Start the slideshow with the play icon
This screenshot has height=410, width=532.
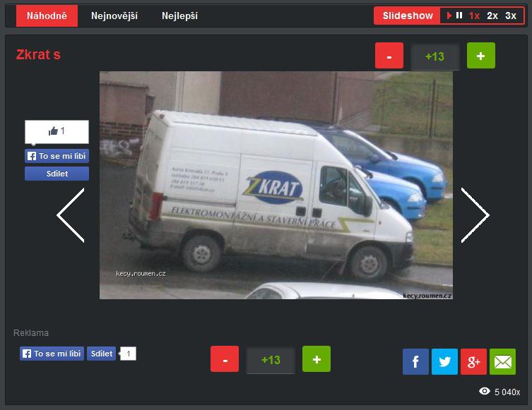point(449,16)
